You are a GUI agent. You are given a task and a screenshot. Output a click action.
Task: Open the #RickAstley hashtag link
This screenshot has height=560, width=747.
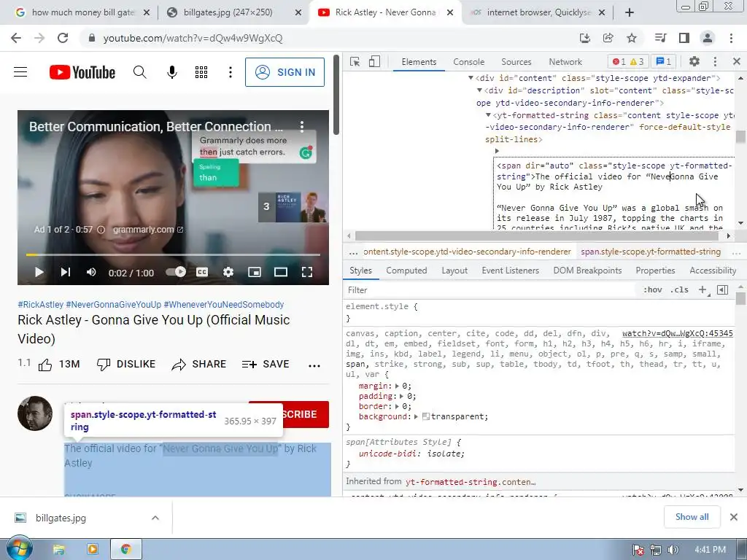pos(41,304)
